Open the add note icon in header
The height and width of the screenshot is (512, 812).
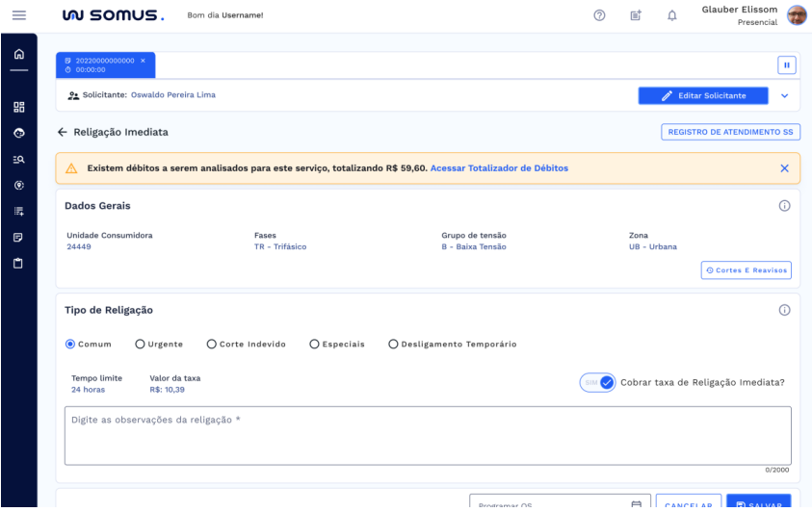tap(636, 15)
